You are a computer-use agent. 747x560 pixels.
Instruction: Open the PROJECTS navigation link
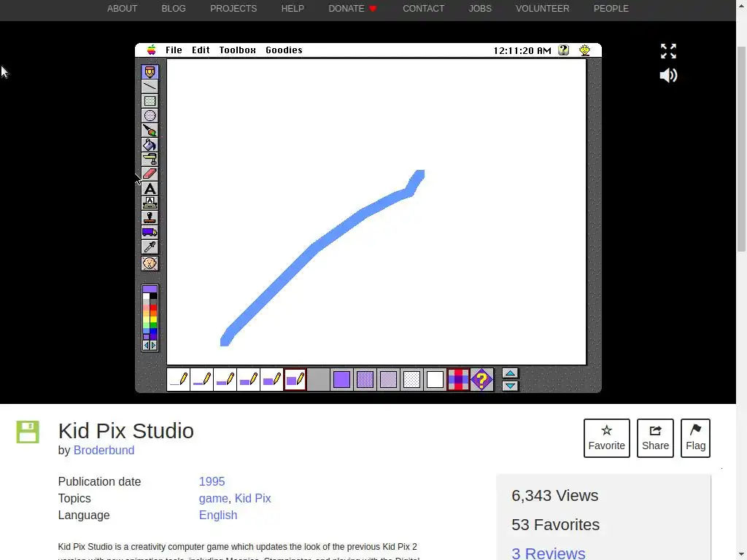tap(233, 9)
